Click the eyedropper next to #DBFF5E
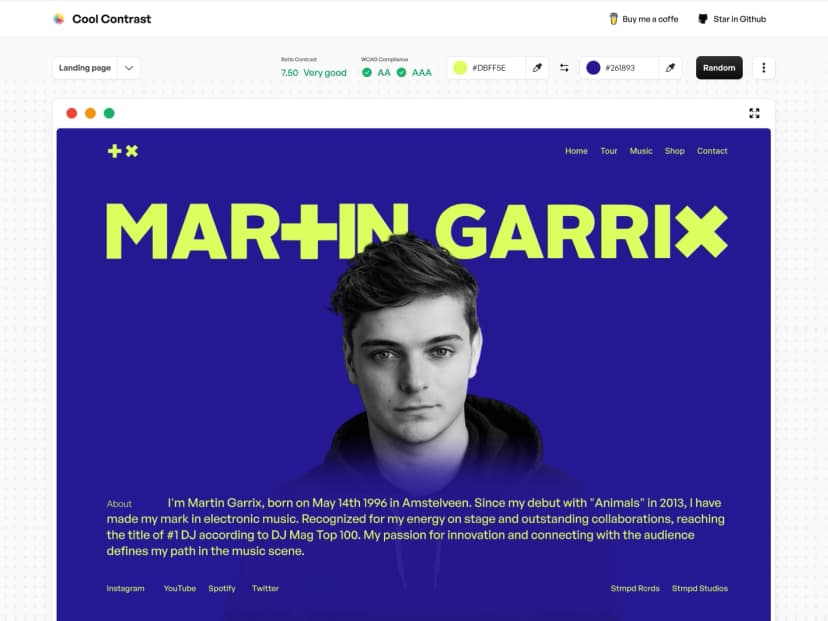828x621 pixels. pos(537,68)
